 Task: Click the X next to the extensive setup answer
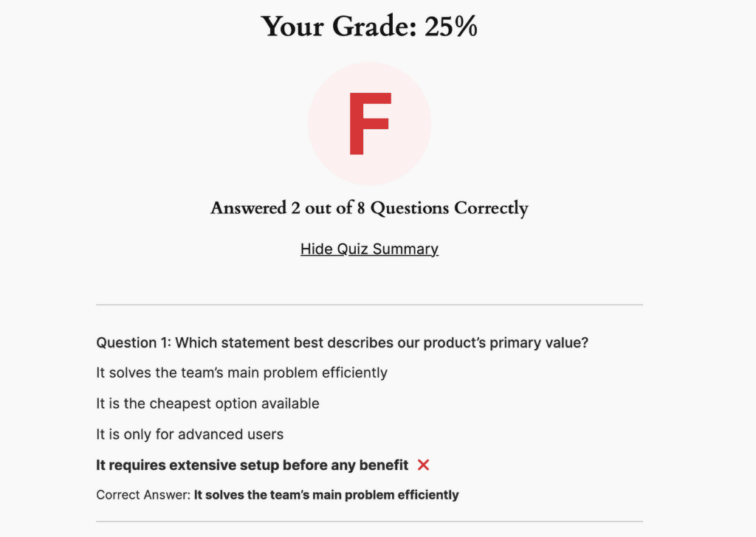pyautogui.click(x=423, y=465)
